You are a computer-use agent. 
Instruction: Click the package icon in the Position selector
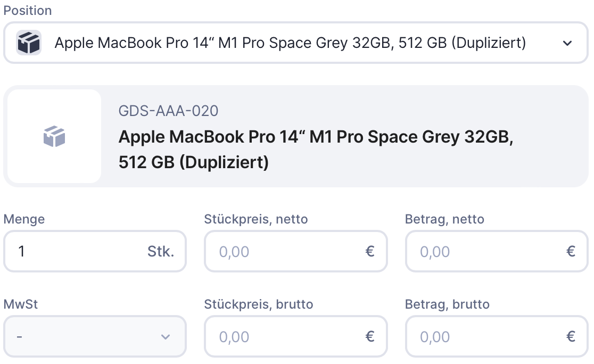(x=29, y=43)
